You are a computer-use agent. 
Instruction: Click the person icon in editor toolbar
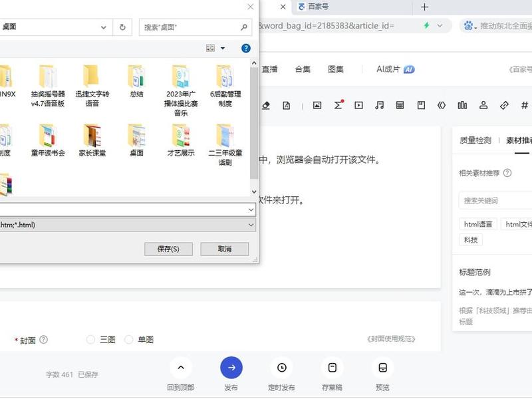click(483, 106)
